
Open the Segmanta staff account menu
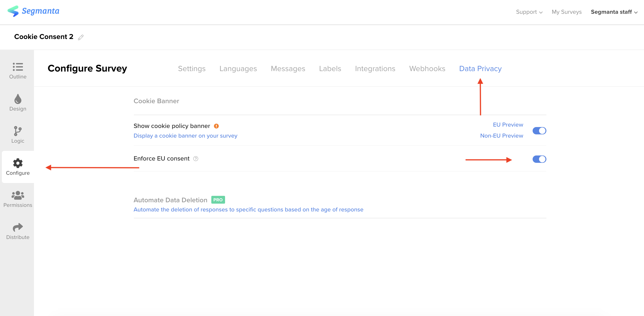tap(614, 12)
